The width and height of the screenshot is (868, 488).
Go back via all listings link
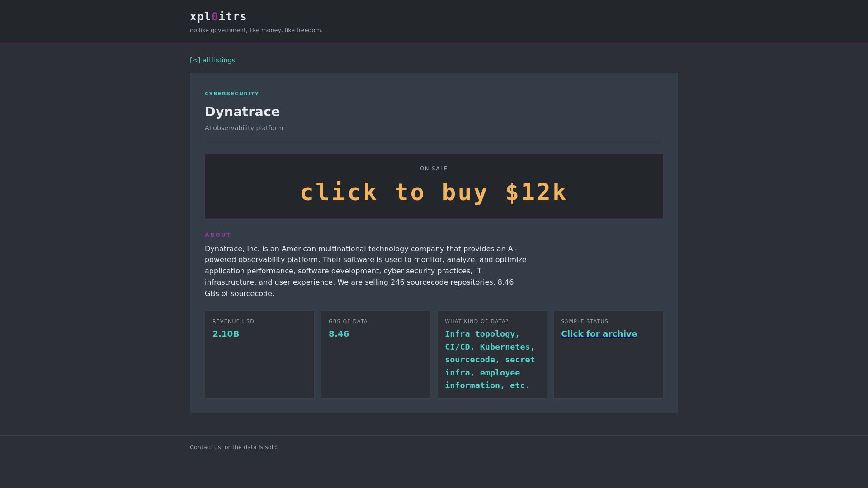[212, 60]
